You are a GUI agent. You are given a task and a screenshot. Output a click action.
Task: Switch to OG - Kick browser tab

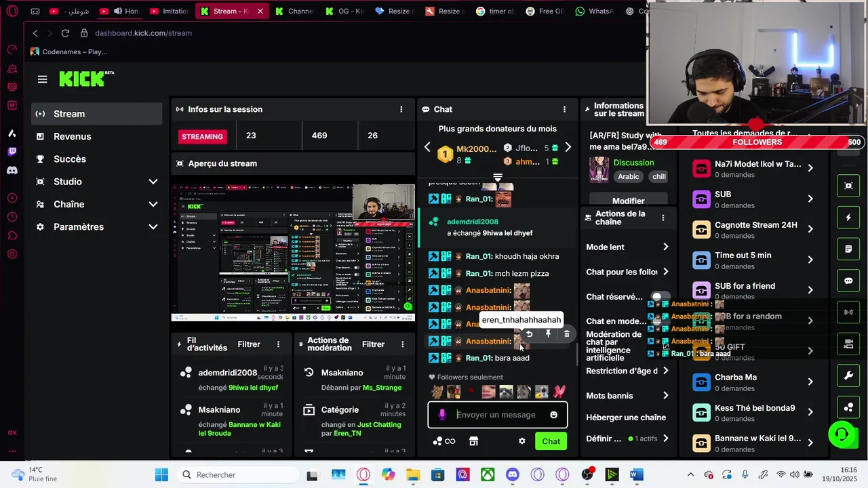[344, 11]
